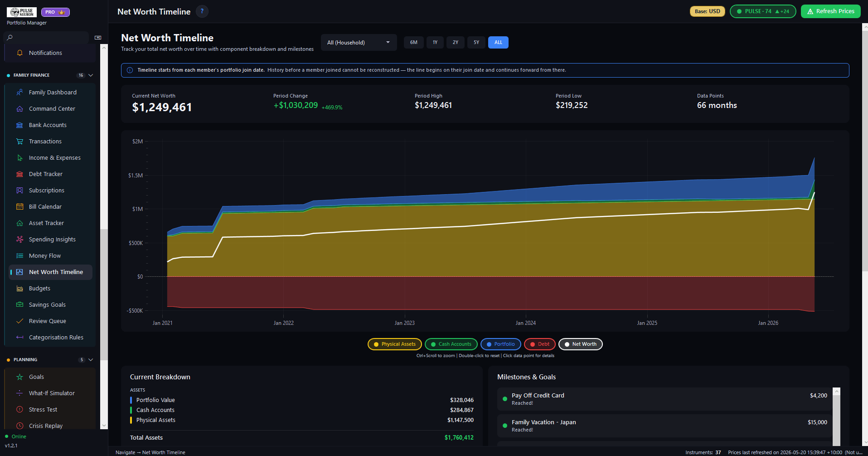Toggle Cash Accounts series in legend
This screenshot has height=456, width=868.
point(451,344)
